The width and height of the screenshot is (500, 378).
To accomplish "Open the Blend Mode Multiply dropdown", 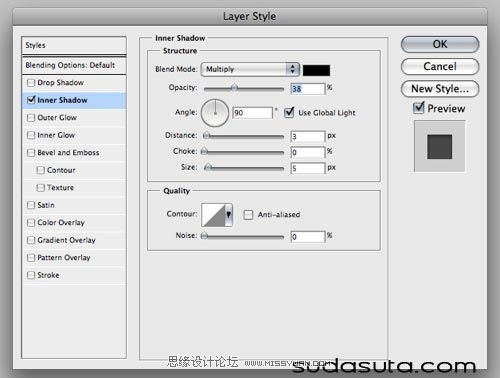I will pyautogui.click(x=250, y=69).
